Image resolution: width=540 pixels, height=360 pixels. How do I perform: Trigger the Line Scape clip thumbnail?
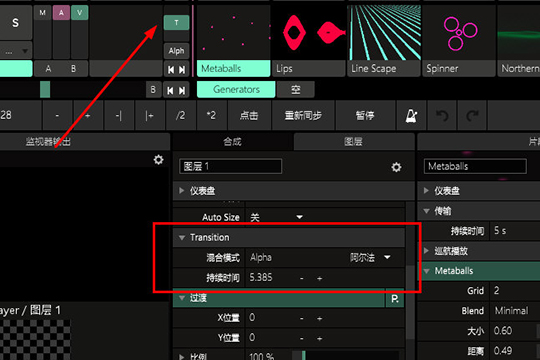384,33
